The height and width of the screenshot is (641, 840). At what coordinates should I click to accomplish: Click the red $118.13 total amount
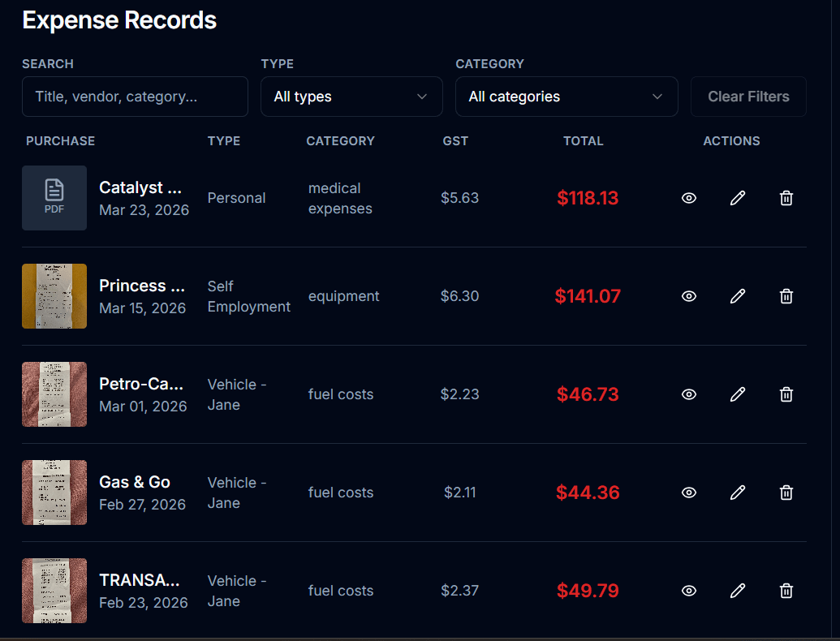point(588,198)
